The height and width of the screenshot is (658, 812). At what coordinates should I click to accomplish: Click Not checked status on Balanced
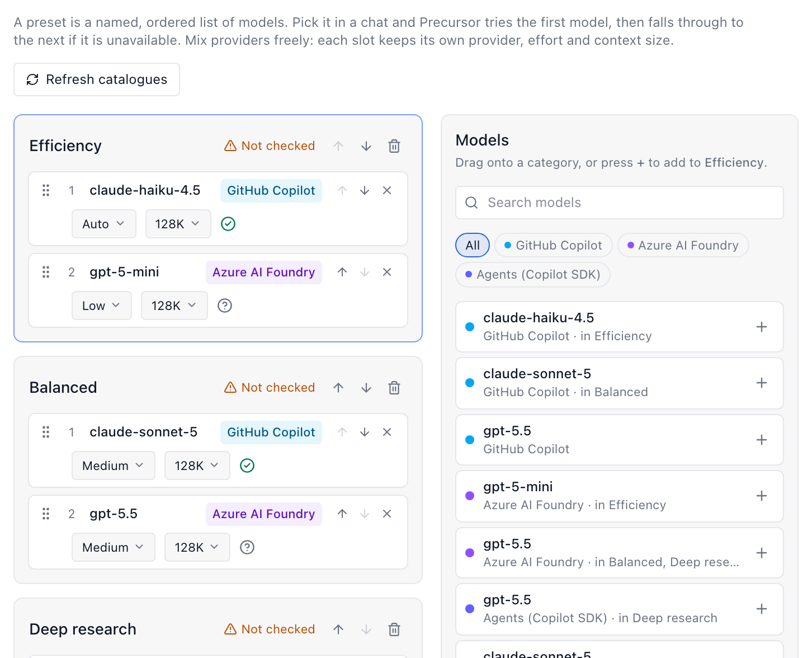[x=270, y=388]
